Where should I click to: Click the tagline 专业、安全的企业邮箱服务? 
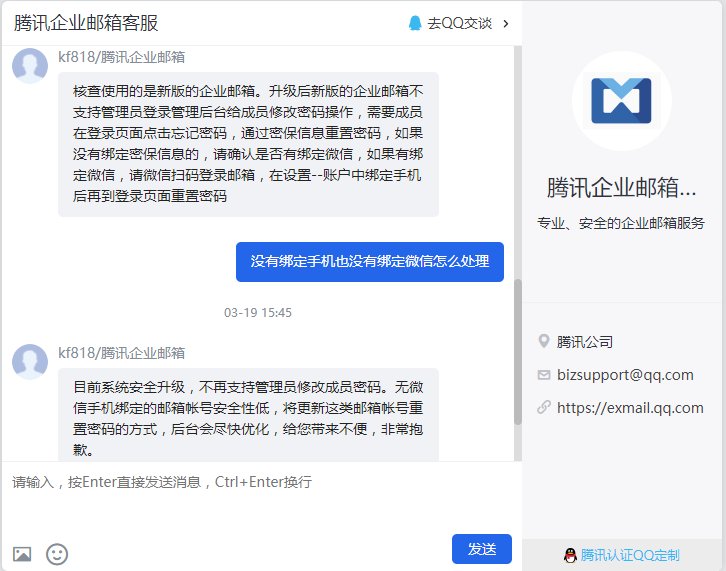[621, 223]
